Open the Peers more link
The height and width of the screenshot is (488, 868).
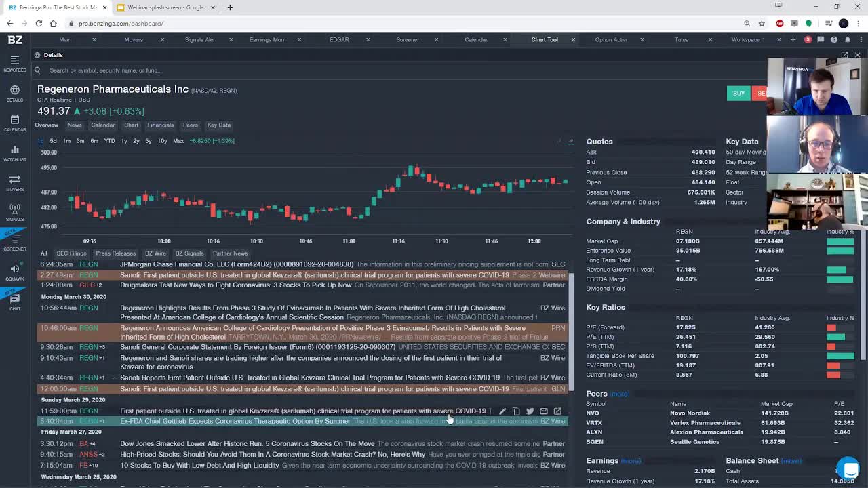(619, 394)
